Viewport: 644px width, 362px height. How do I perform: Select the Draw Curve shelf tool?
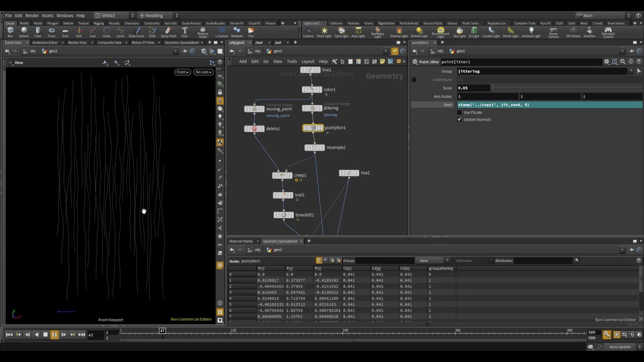pos(136,32)
